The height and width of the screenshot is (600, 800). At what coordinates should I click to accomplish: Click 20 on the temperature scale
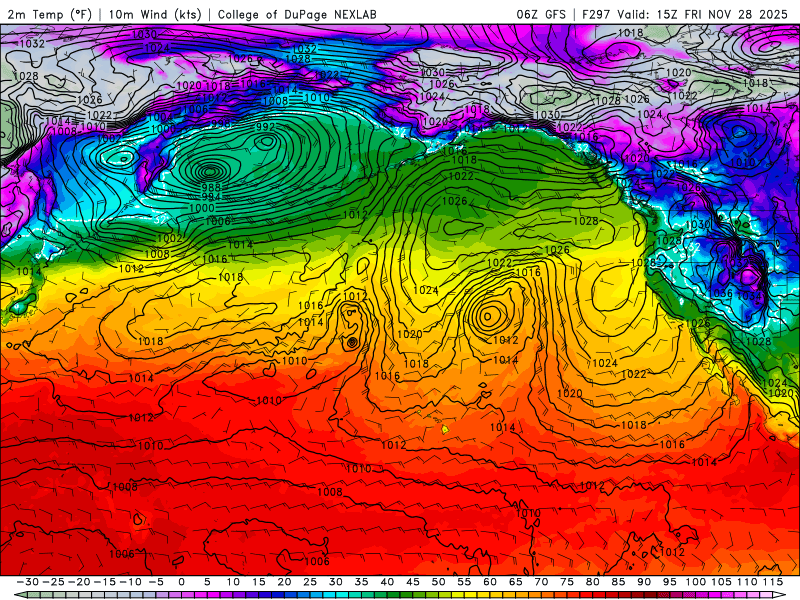284,582
